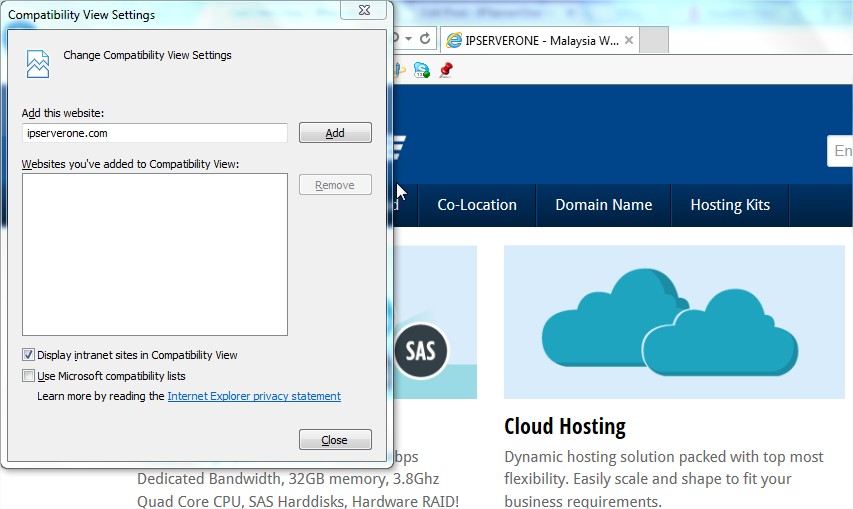Click the Internet Explorer logo on the tab
Screen dimensions: 853x509
454,40
